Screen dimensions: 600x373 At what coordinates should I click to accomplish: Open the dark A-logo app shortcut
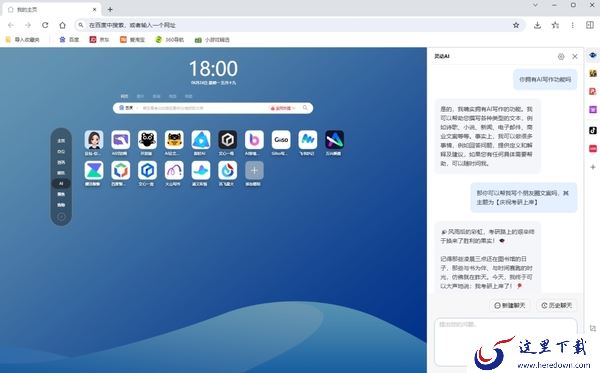[334, 140]
